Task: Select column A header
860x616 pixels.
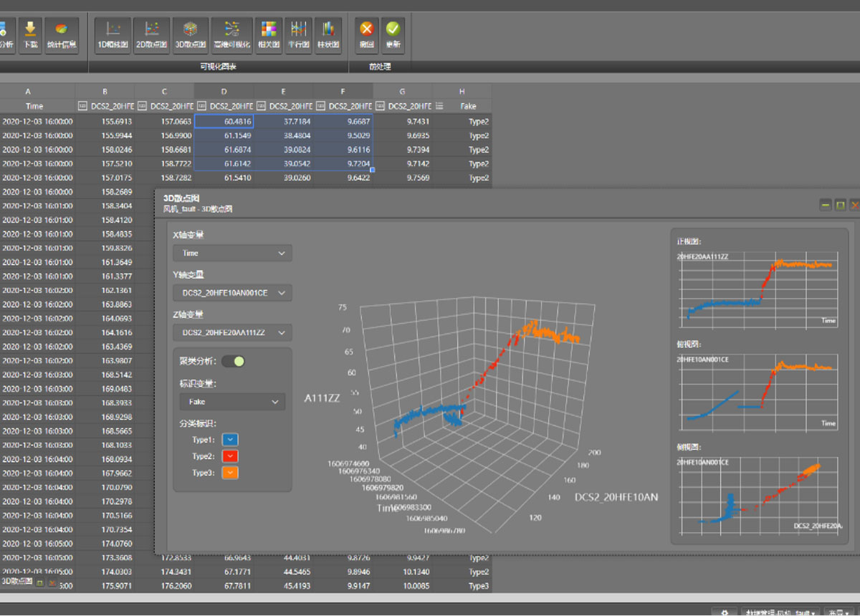Action: (29, 91)
